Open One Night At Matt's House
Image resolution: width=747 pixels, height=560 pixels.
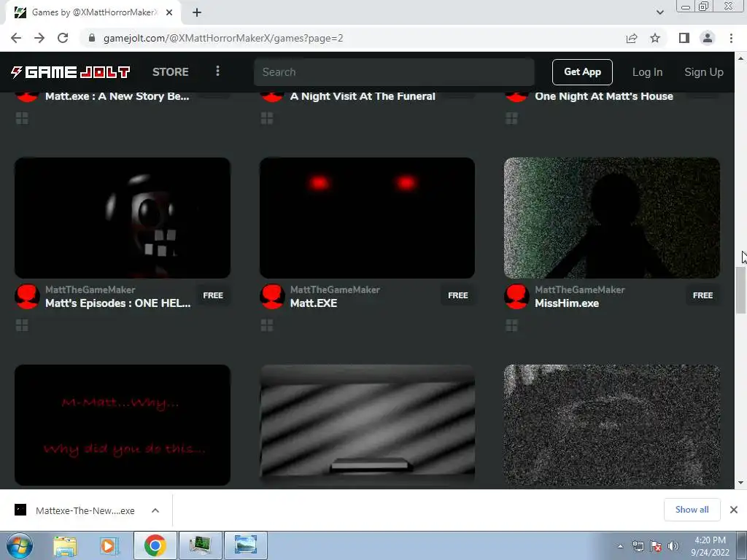[x=604, y=96]
